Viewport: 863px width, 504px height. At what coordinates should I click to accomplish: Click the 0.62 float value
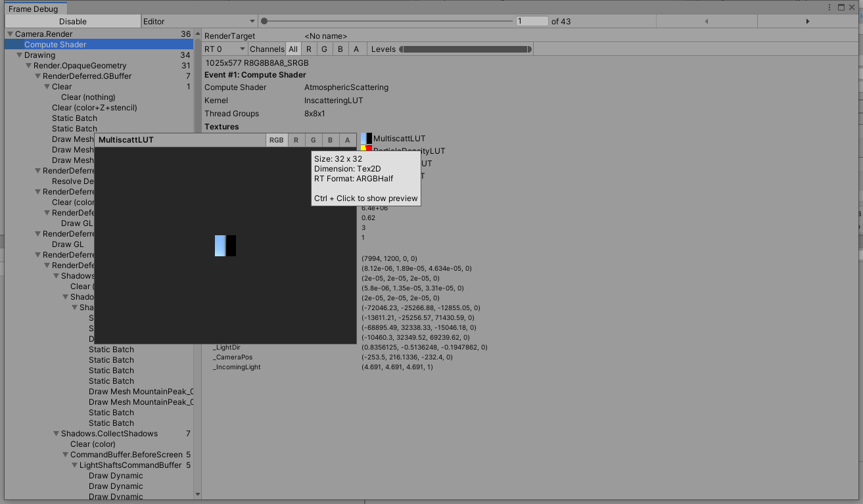pos(368,218)
